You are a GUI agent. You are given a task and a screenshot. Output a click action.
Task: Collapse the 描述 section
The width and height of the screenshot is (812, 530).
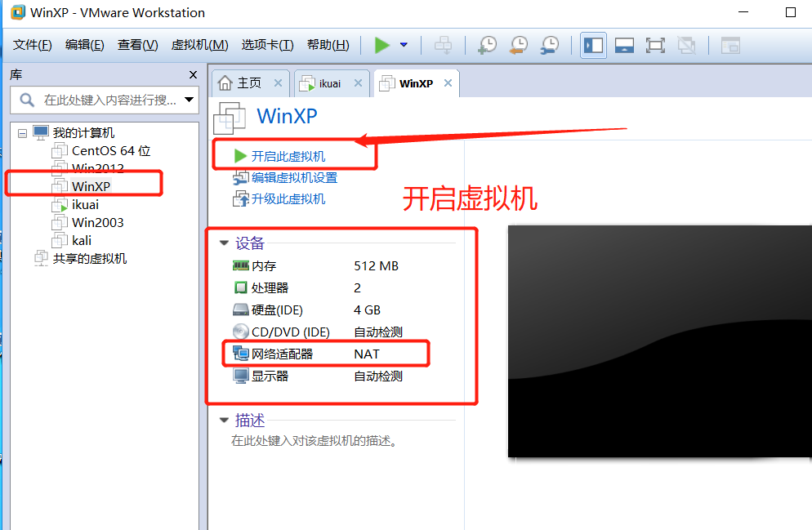tap(224, 421)
